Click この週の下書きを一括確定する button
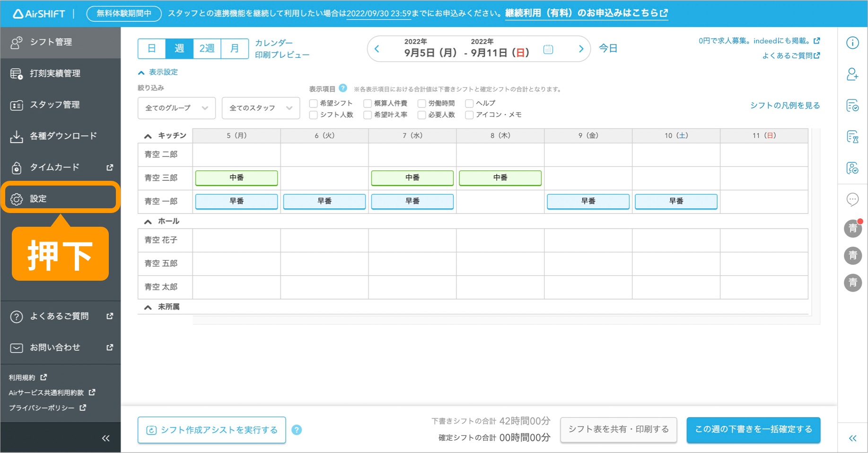 (753, 429)
